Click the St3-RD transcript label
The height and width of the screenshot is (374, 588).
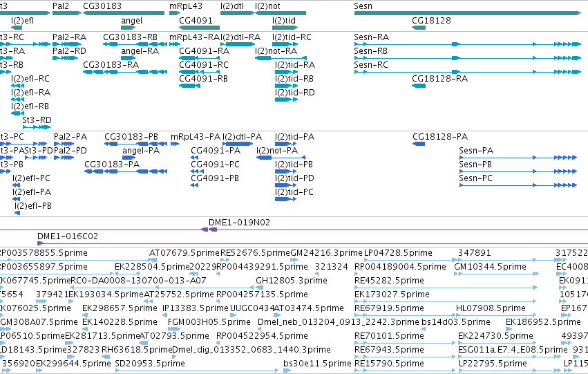click(37, 120)
